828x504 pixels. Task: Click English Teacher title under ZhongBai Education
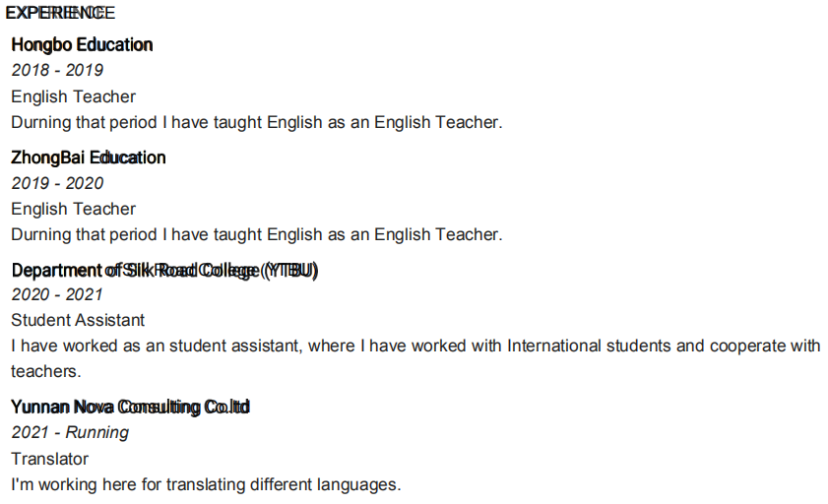click(x=73, y=209)
